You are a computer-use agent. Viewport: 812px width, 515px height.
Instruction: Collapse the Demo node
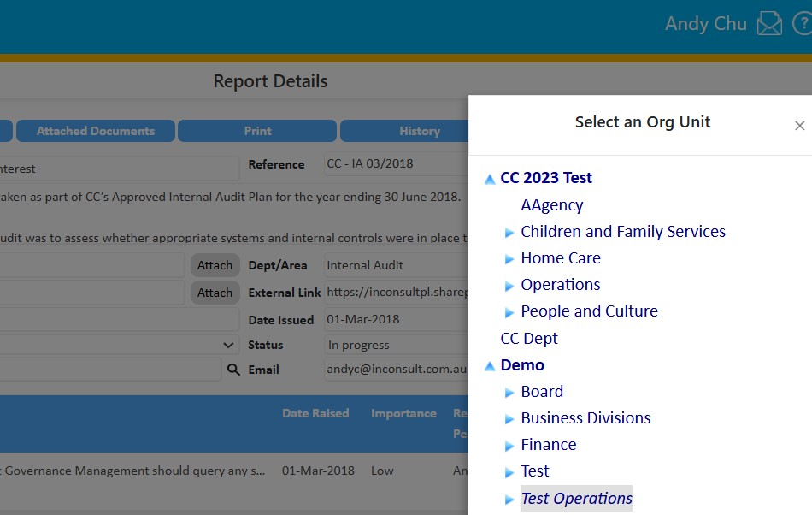(x=490, y=366)
